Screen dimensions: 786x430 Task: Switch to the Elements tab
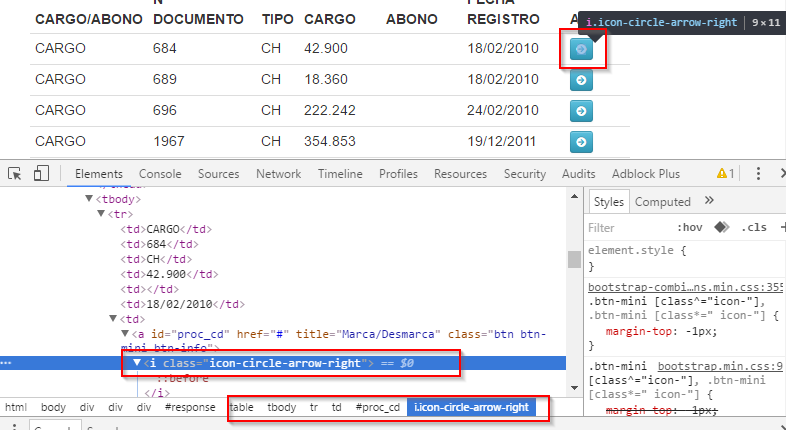pyautogui.click(x=99, y=174)
